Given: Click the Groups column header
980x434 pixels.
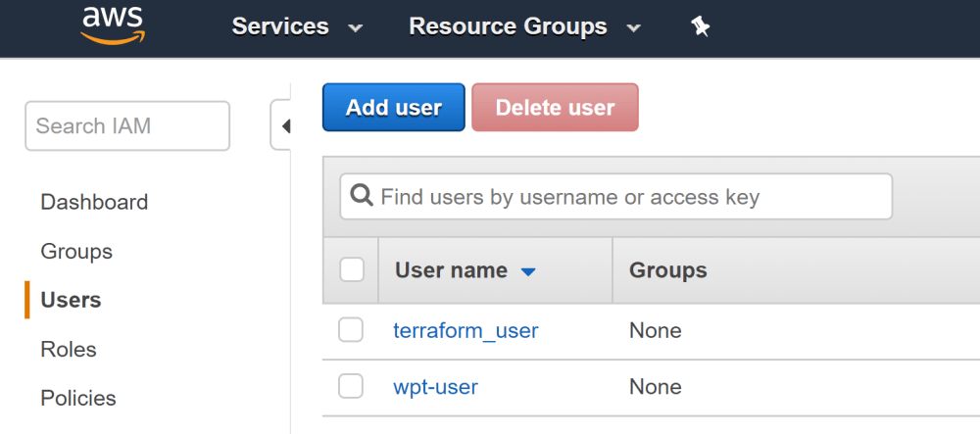Looking at the screenshot, I should (x=668, y=270).
